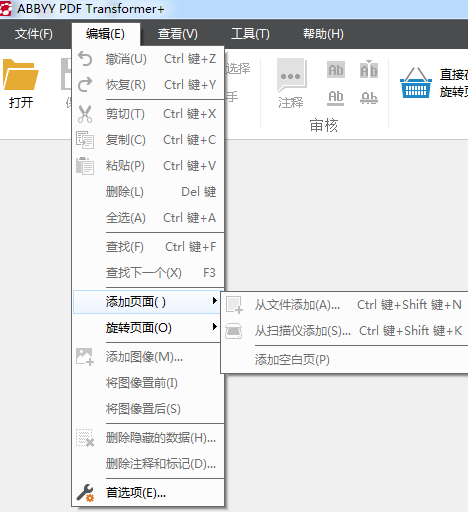Open the 工具(T) menu
The height and width of the screenshot is (512, 468).
[x=250, y=34]
